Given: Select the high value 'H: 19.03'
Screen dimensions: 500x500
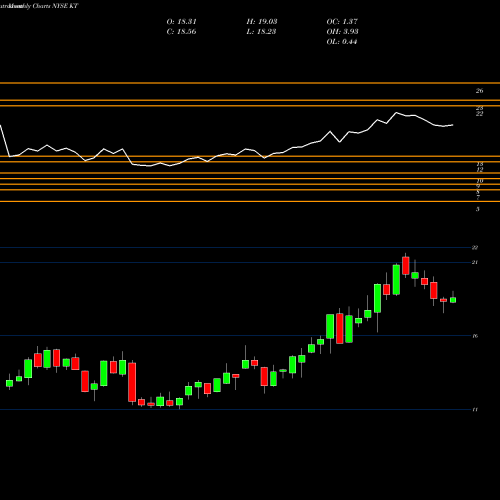Looking at the screenshot, I should (262, 22).
